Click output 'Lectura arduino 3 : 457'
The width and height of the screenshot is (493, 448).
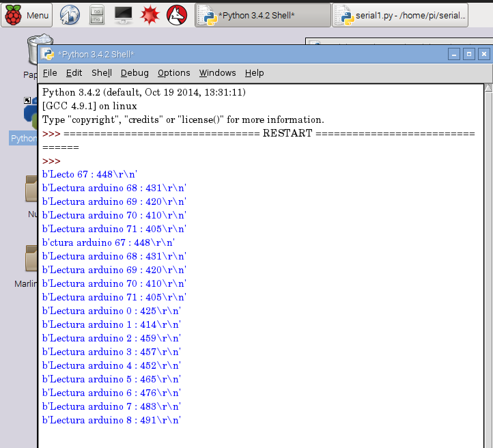point(111,352)
